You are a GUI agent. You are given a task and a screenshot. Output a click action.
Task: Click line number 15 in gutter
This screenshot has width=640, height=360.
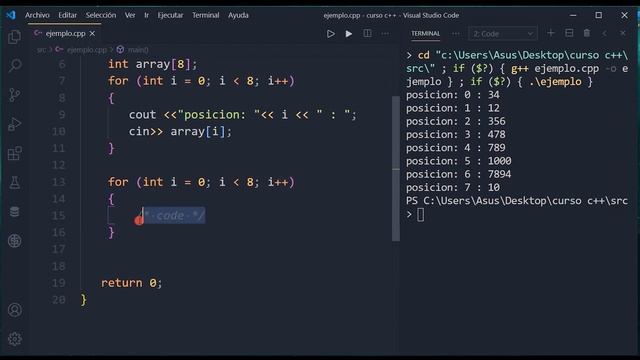58,216
